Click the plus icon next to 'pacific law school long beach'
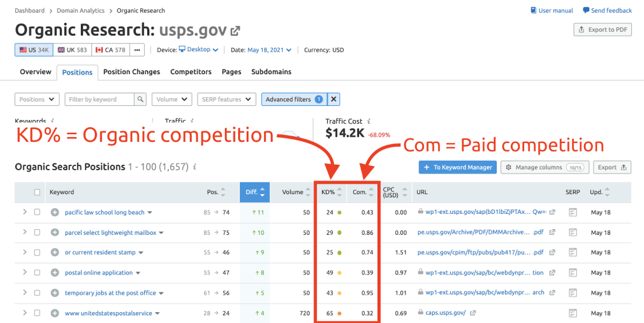Screen dimensions: 644x323 (55, 213)
